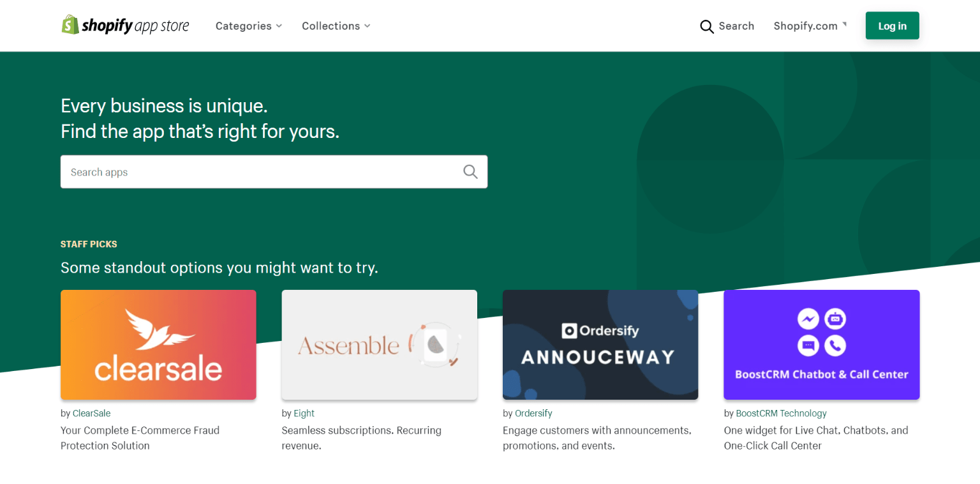Viewport: 980px width, 484px height.
Task: Expand the Collections dropdown menu
Action: point(336,26)
